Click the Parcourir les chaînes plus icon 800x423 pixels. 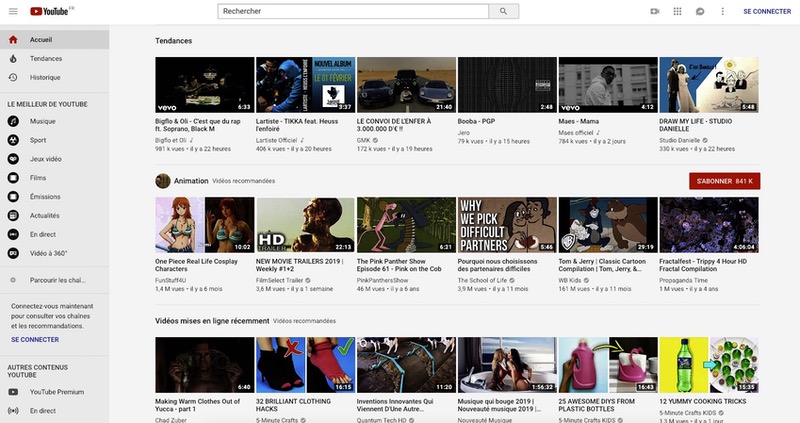click(x=13, y=280)
